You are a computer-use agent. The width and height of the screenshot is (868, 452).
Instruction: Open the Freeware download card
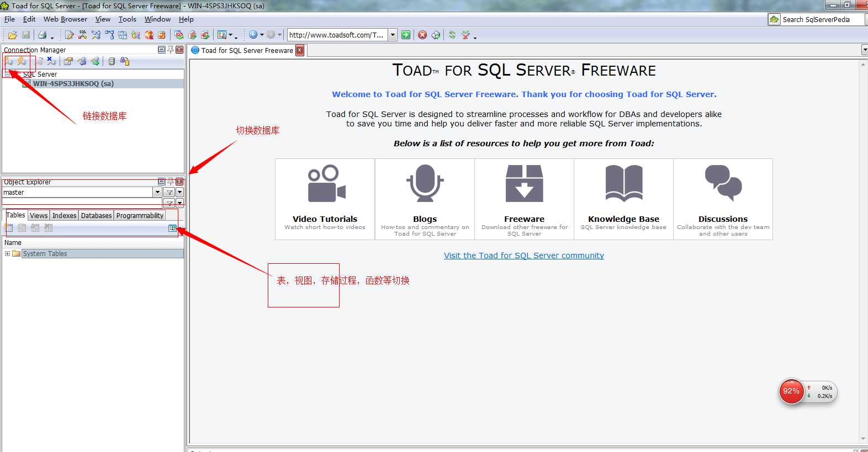pos(524,199)
